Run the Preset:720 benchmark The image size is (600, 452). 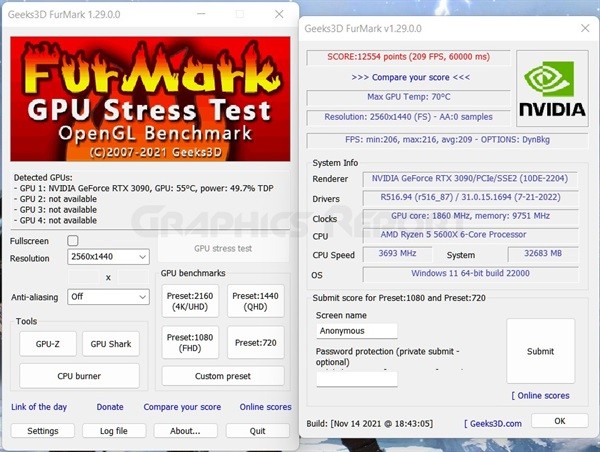(256, 343)
